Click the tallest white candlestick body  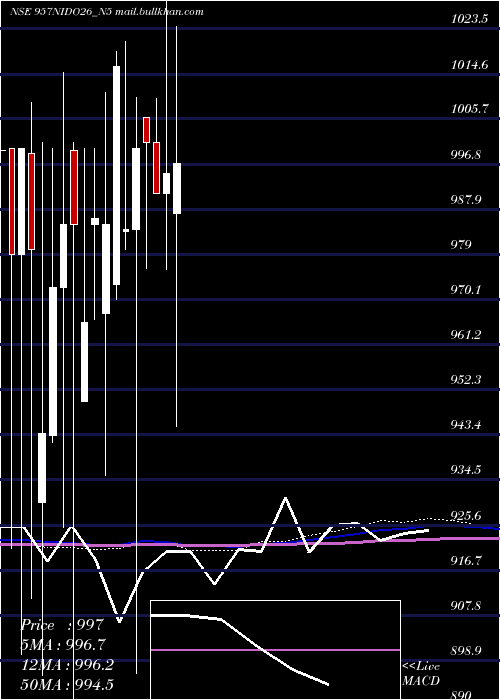point(117,175)
